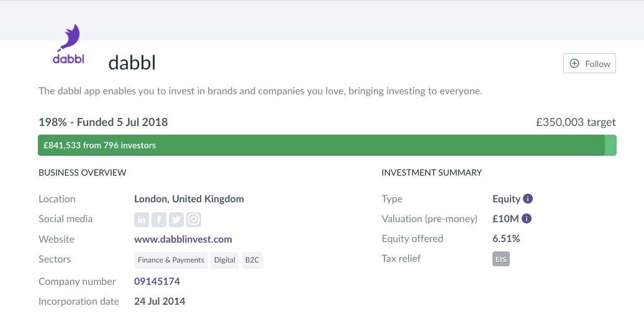Open the Twitter social media icon

click(176, 220)
